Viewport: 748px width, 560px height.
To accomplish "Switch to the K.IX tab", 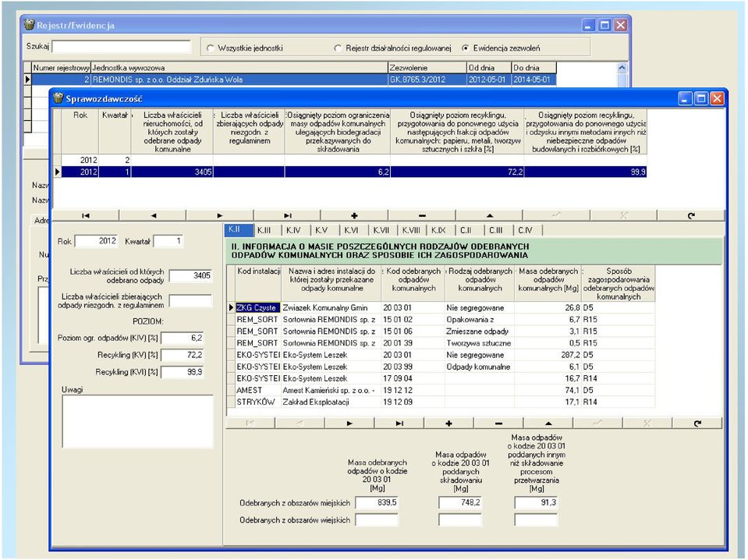I will pos(439,230).
